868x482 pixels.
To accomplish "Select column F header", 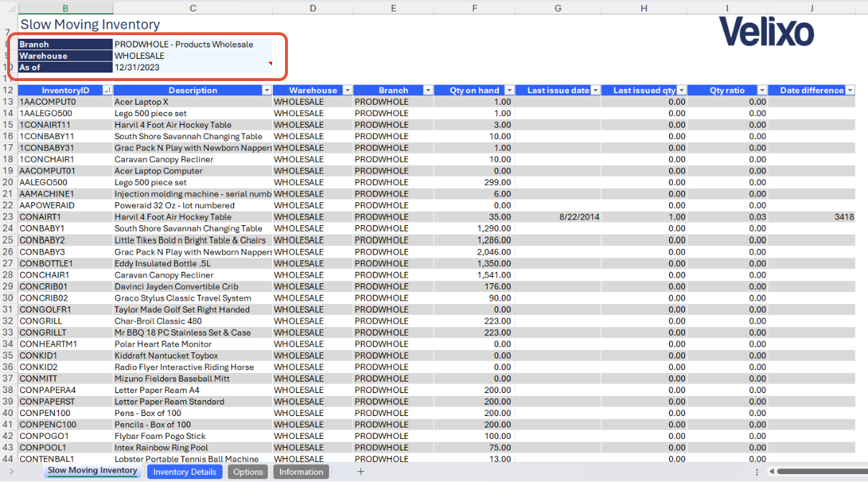I will click(x=475, y=8).
